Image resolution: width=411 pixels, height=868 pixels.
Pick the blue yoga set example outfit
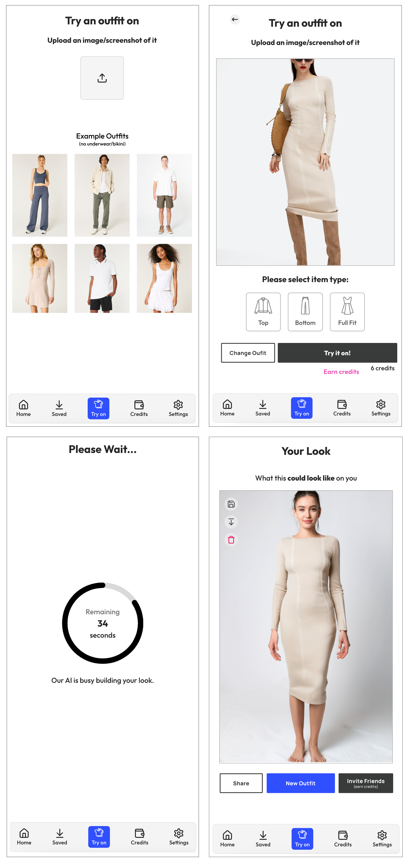click(40, 195)
